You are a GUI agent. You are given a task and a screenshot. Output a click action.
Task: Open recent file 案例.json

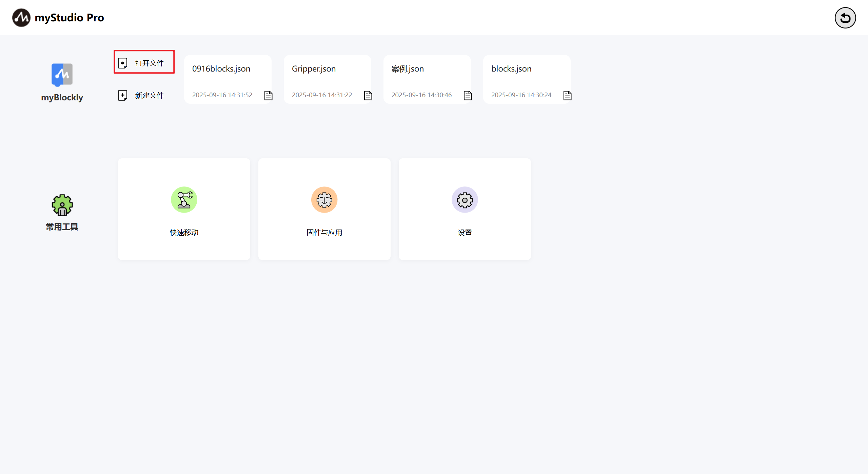(408, 69)
